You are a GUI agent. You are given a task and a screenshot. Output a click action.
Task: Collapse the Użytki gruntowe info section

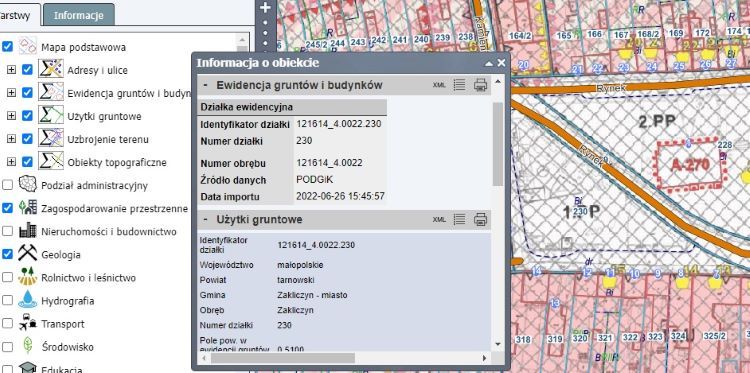[x=206, y=219]
